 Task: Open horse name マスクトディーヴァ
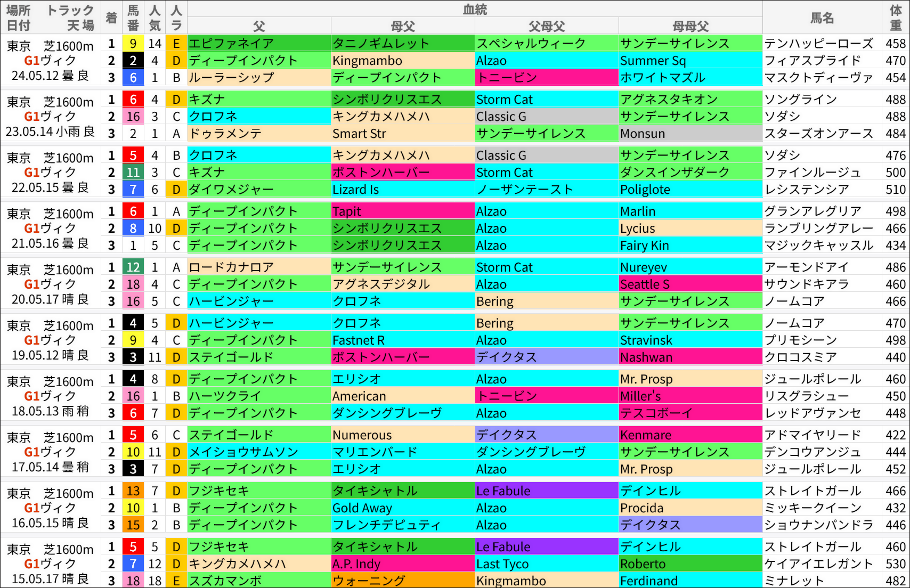point(822,78)
